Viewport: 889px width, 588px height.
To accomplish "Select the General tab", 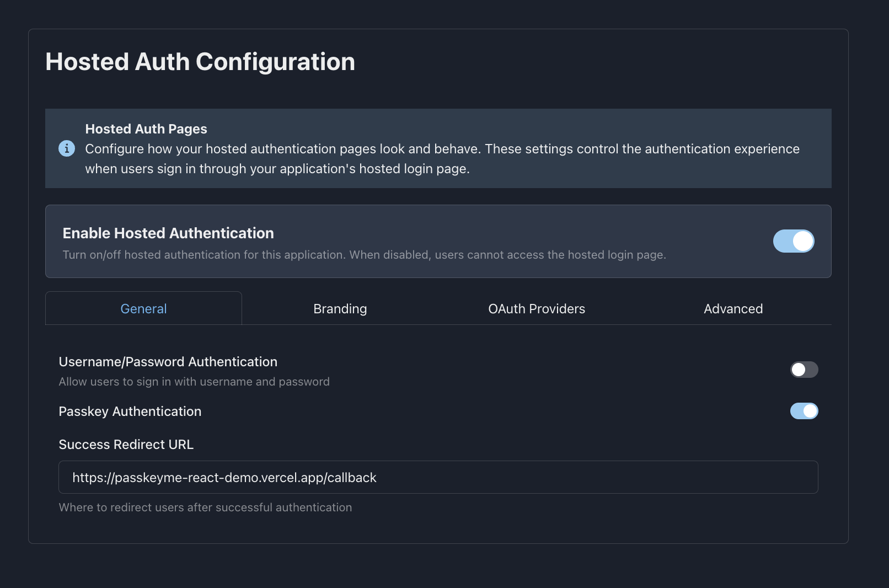I will 143,309.
